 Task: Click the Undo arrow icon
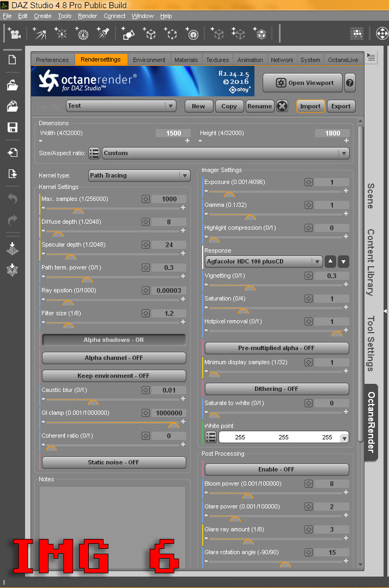point(13,198)
